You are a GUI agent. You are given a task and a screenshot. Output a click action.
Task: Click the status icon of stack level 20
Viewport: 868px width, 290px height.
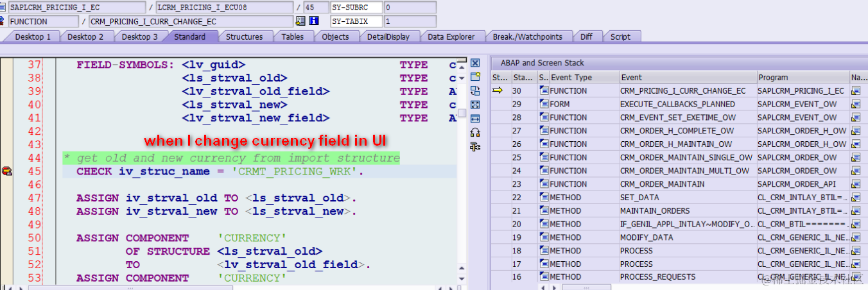point(544,224)
